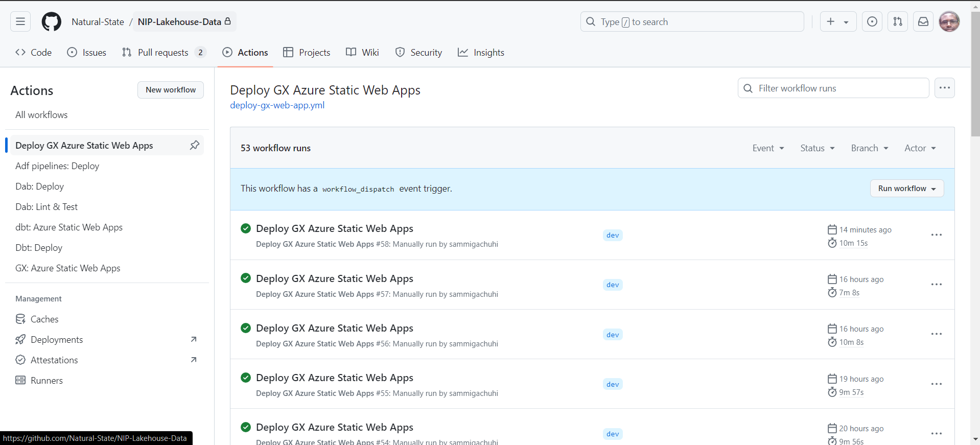Open options menu for run #55

click(937, 384)
